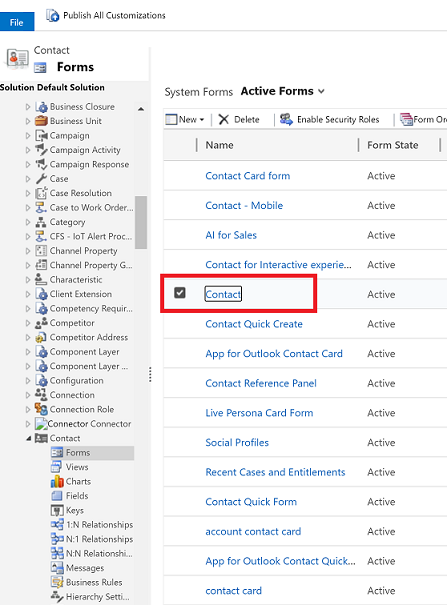447x605 pixels.
Task: Sort by the Form State column
Action: (393, 145)
